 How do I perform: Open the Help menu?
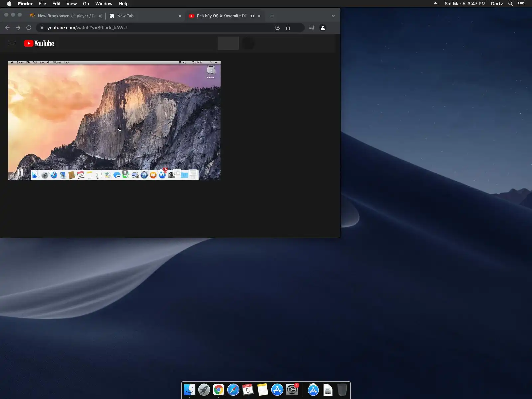coord(123,4)
